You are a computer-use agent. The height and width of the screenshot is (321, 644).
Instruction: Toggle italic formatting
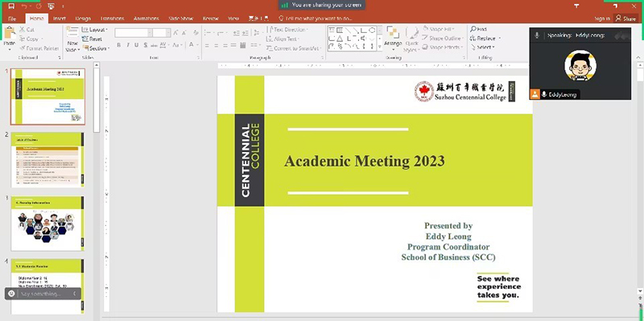pyautogui.click(x=128, y=45)
